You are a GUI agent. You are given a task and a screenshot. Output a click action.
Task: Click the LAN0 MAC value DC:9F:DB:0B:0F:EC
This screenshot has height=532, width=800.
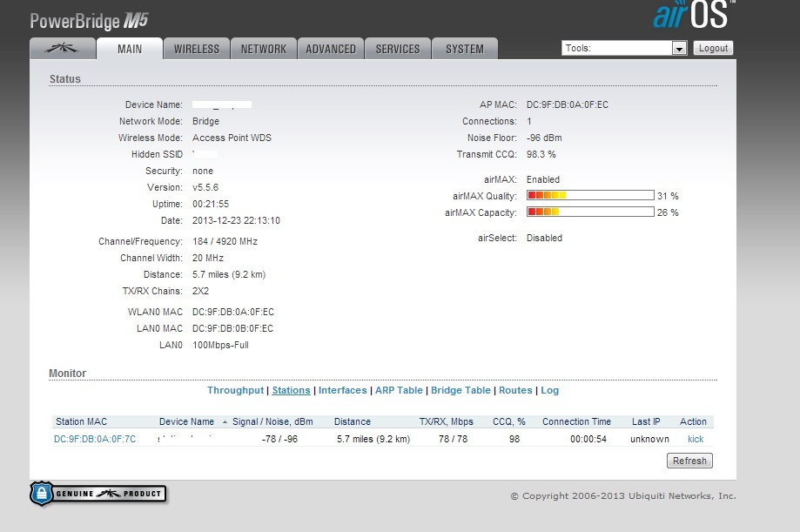[232, 328]
